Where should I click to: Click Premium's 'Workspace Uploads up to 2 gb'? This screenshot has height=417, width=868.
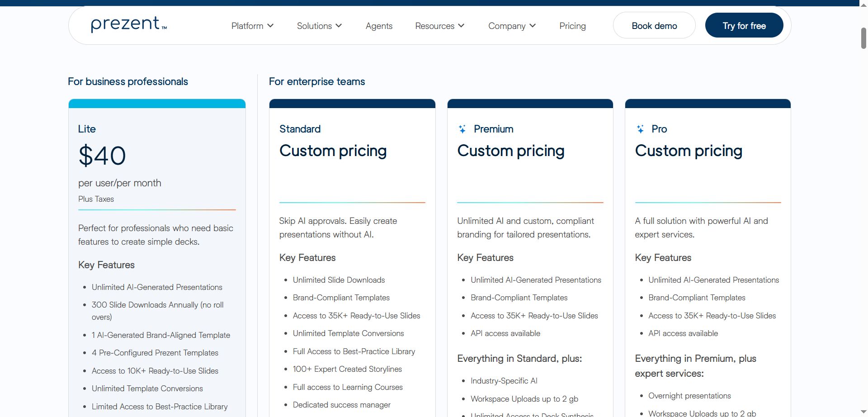(x=524, y=399)
